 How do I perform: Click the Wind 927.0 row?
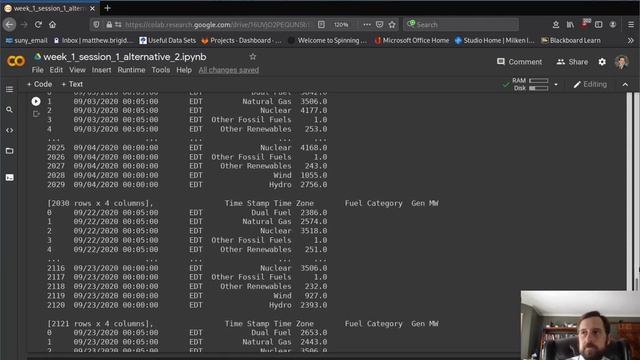187,296
